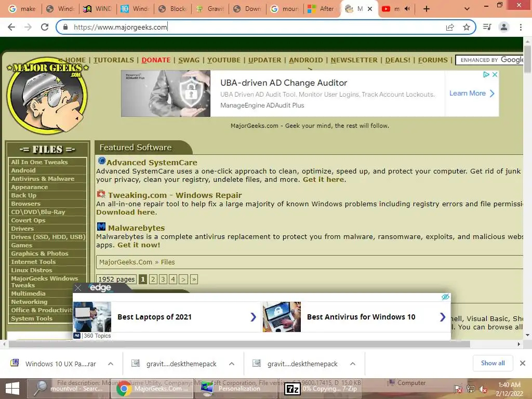
Task: Open AdChoices triangle icon on banner ad
Action: (x=486, y=74)
